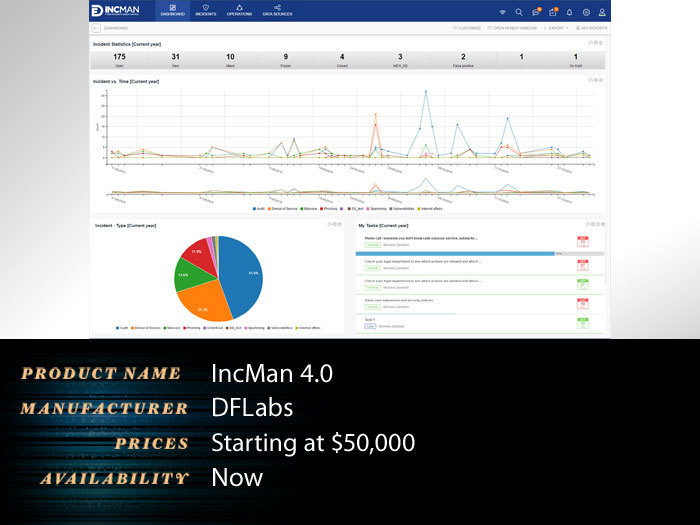
Task: Click the 9 Frozen statistic
Action: [286, 60]
